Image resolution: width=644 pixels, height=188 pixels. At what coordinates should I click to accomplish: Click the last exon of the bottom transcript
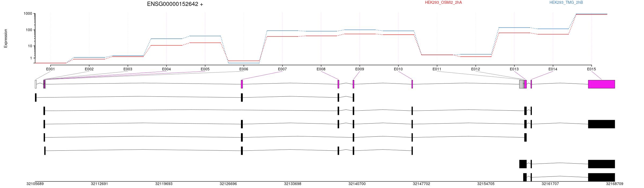[x=601, y=177]
